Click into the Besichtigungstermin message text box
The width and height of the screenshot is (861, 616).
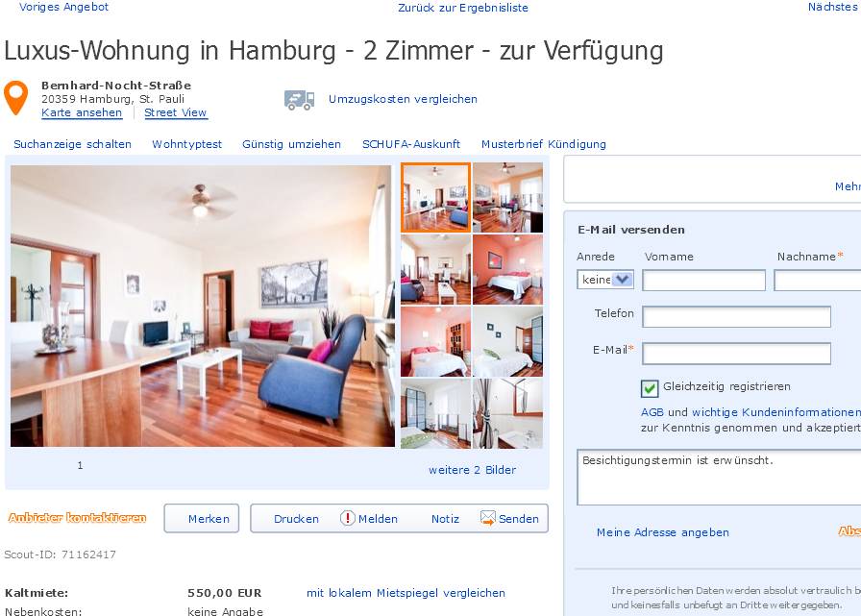coord(719,477)
